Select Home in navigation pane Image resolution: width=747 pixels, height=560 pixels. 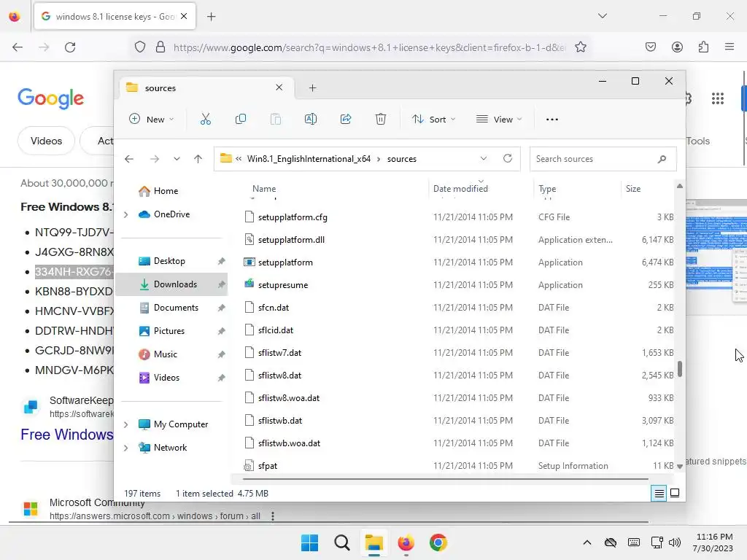click(166, 191)
